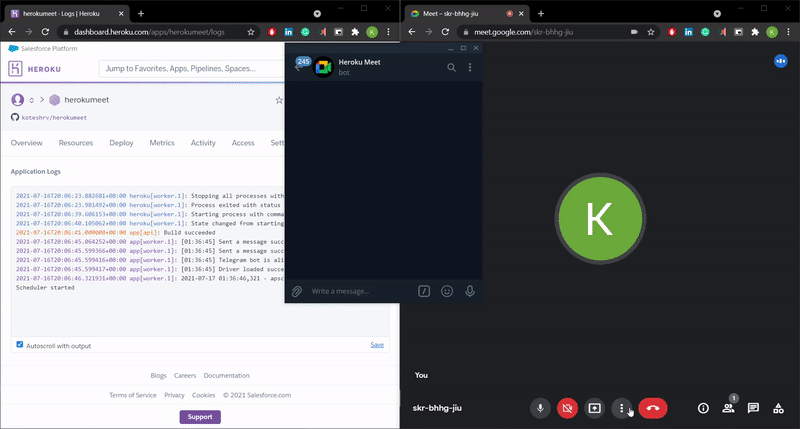Switch to Deploy tab
This screenshot has height=429, width=800.
(121, 143)
